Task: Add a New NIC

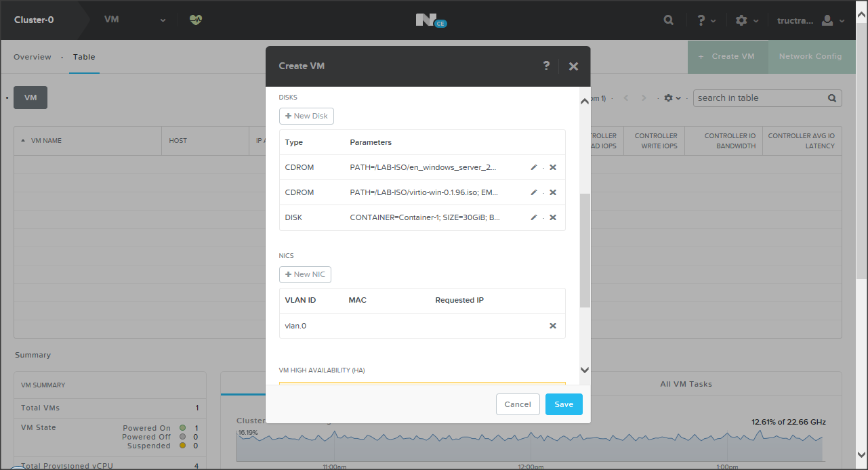Action: (305, 274)
